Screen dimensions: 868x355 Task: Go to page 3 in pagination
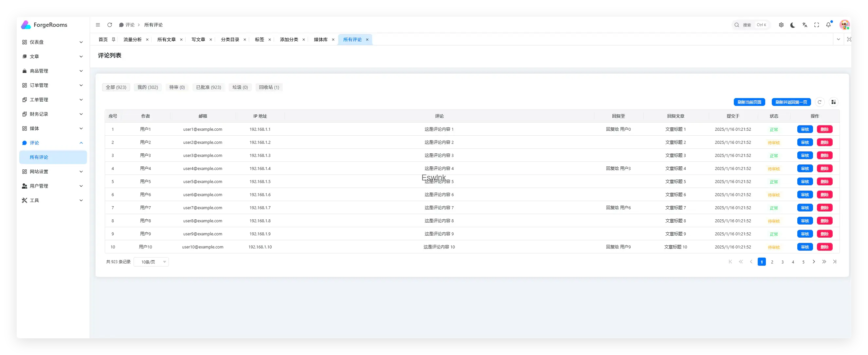click(x=783, y=262)
